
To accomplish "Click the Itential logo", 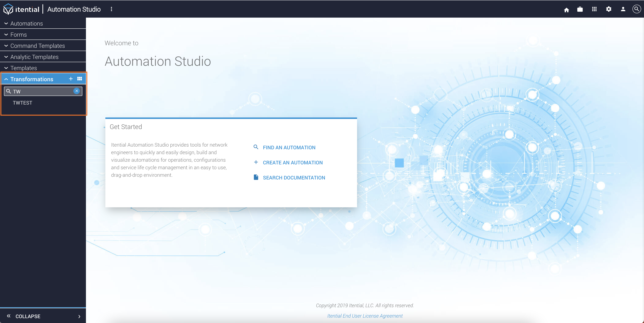I will pos(21,9).
